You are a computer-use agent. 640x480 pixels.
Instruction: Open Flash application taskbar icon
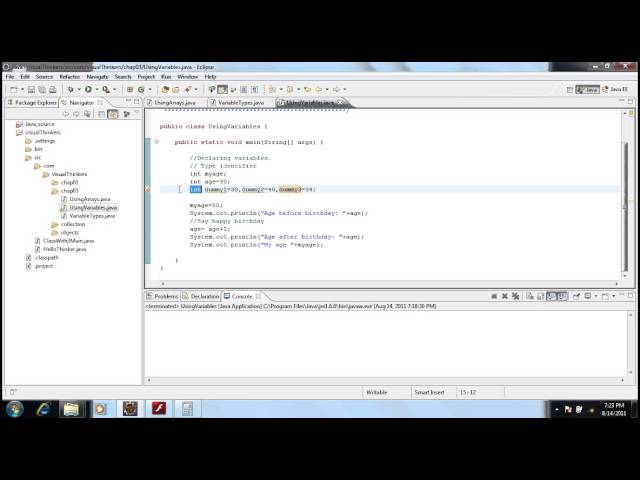click(159, 409)
